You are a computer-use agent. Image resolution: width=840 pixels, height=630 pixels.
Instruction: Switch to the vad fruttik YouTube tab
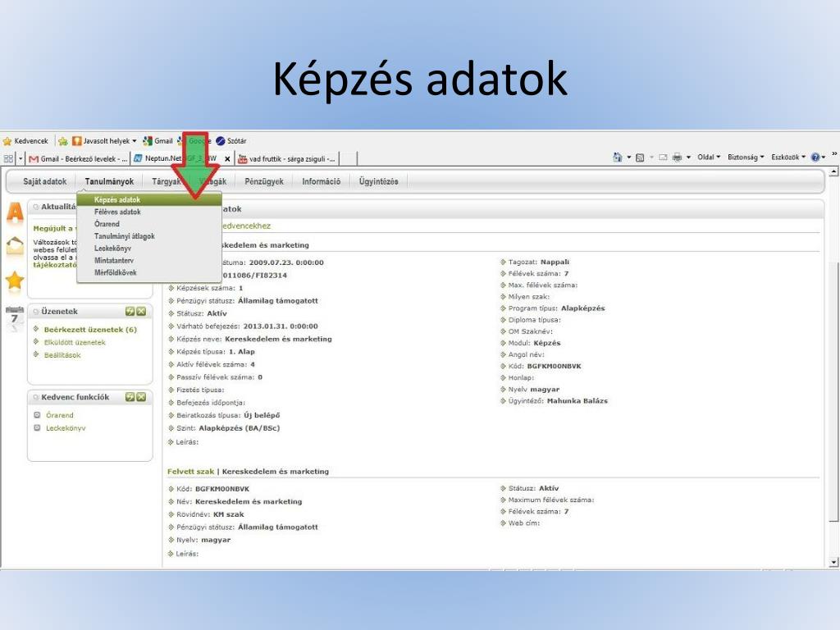tap(287, 158)
